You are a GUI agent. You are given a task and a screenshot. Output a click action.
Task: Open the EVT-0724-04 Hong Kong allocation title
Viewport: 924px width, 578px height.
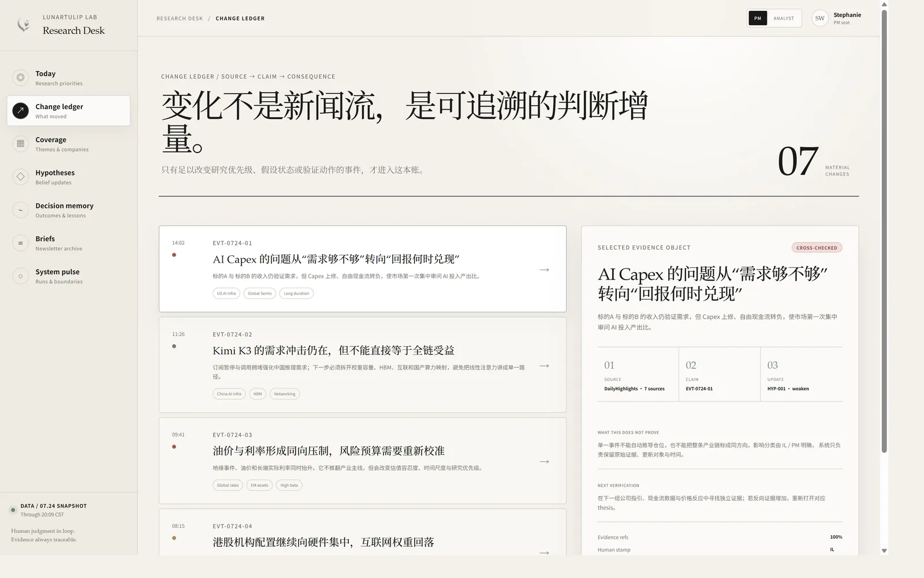tap(323, 542)
